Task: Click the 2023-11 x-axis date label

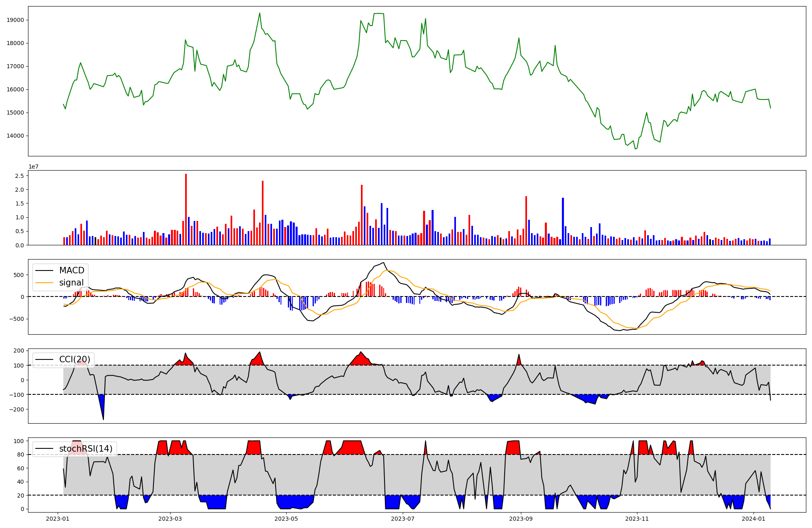Action: pyautogui.click(x=637, y=519)
